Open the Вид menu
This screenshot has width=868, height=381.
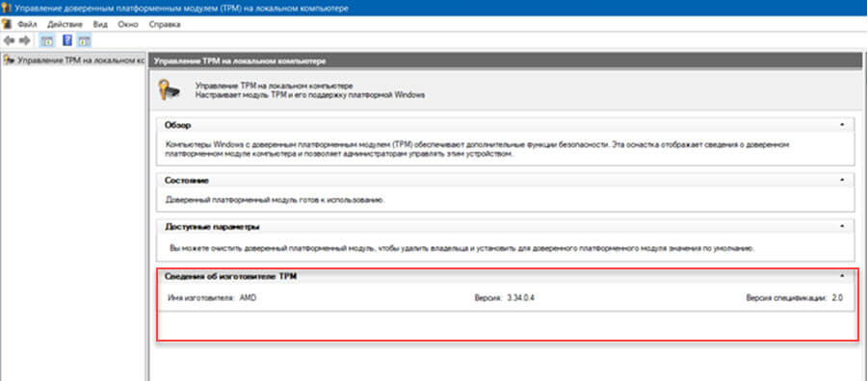click(100, 24)
